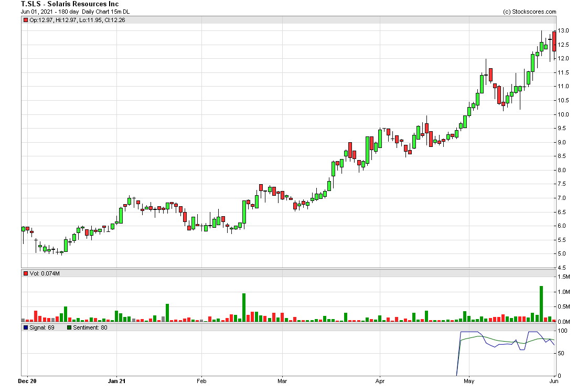Screen dimensions: 577x392
Task: Click the Dec 20 date axis label
Action: point(27,381)
